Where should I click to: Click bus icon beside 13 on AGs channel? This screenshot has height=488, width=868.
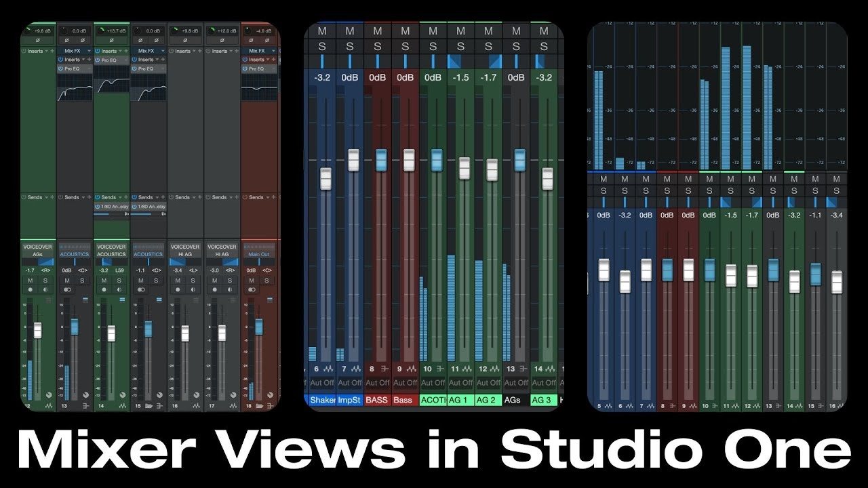(524, 369)
